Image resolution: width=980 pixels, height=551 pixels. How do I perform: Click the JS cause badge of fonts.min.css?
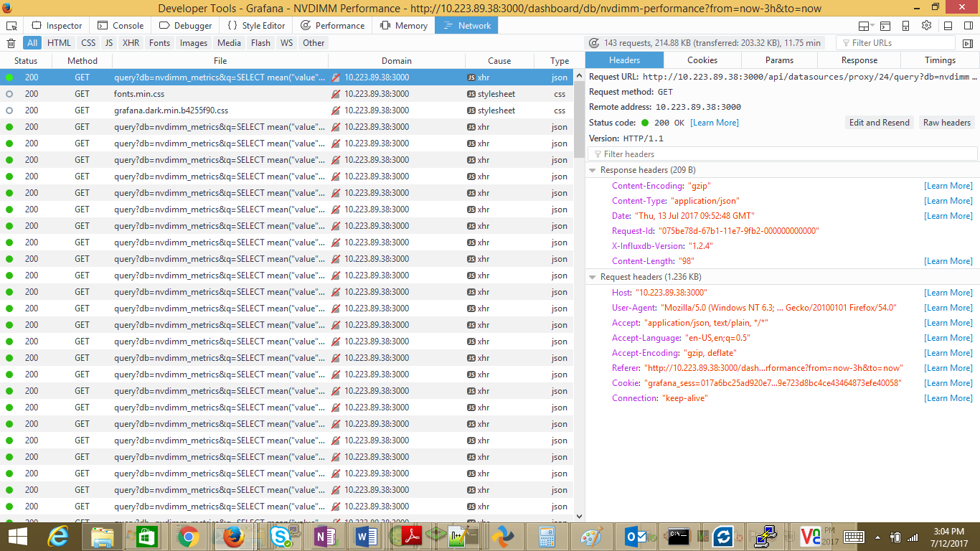(x=471, y=94)
